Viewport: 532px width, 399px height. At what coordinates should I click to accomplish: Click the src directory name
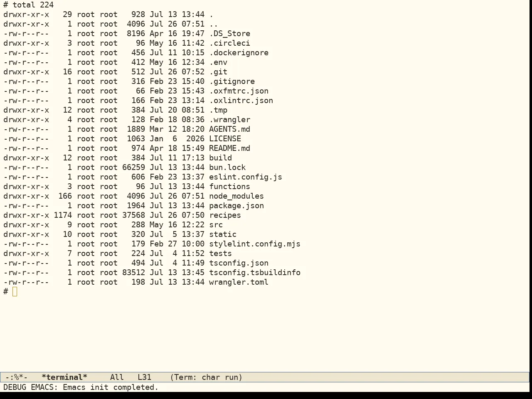pyautogui.click(x=216, y=225)
